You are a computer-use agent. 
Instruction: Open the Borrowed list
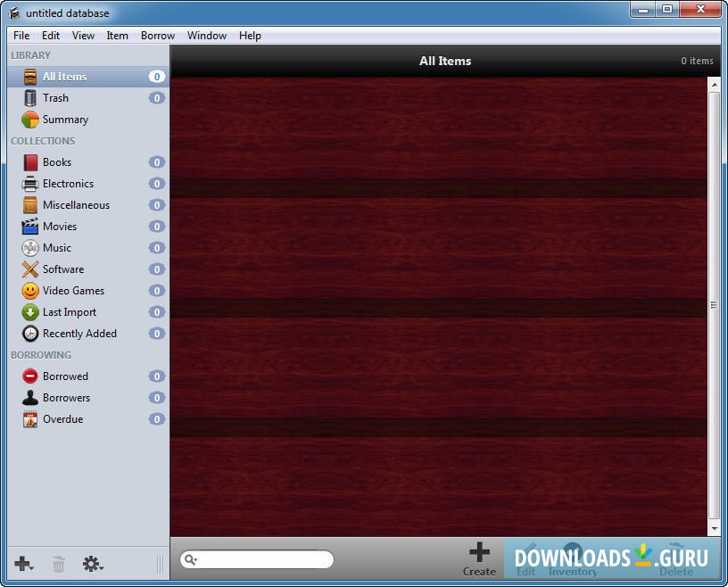tap(64, 376)
